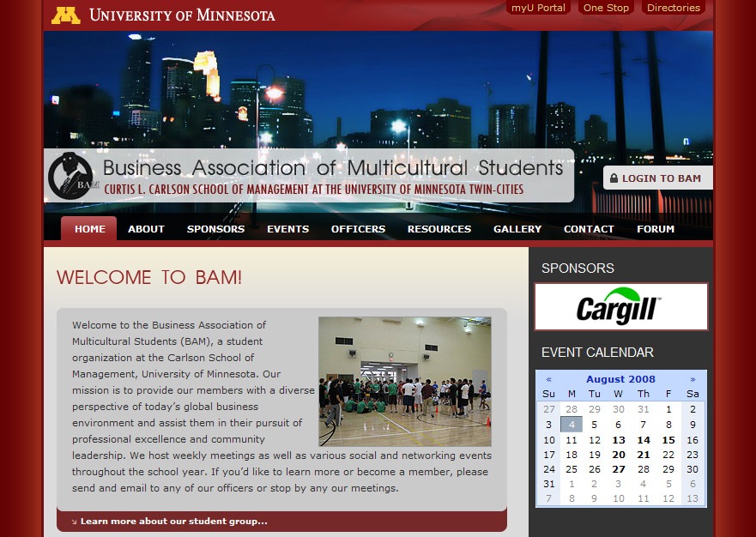This screenshot has width=756, height=537.
Task: Select September 13 in calendar grid
Action: [692, 498]
